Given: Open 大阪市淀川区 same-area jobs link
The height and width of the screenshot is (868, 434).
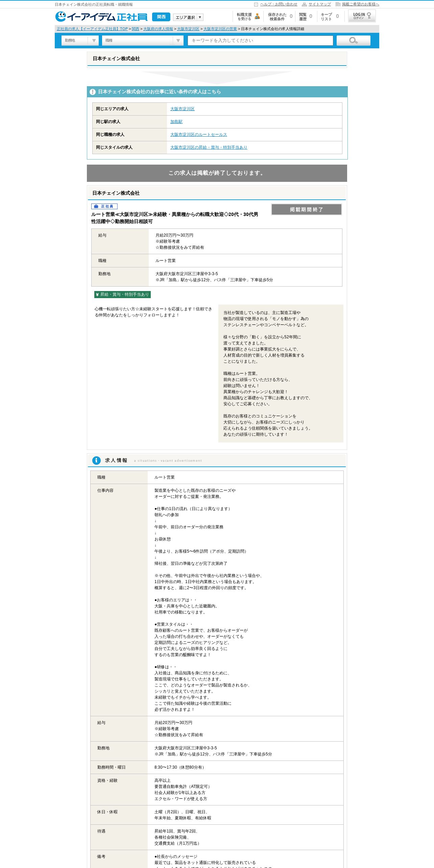Looking at the screenshot, I should (182, 109).
